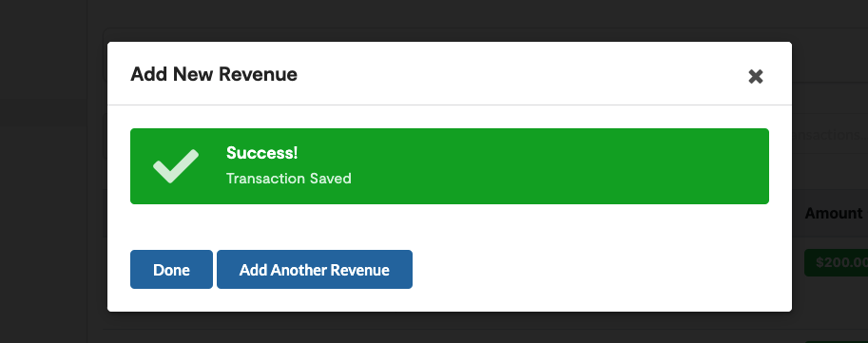Click blank header area right of the title
The image size is (868, 343).
[520, 74]
